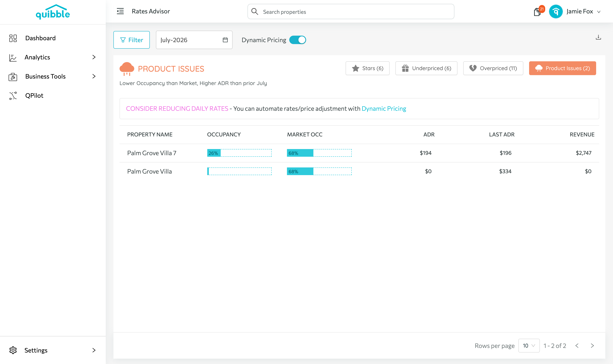Image resolution: width=613 pixels, height=364 pixels.
Task: Sort by the PROPERTY NAME column header
Action: click(150, 134)
